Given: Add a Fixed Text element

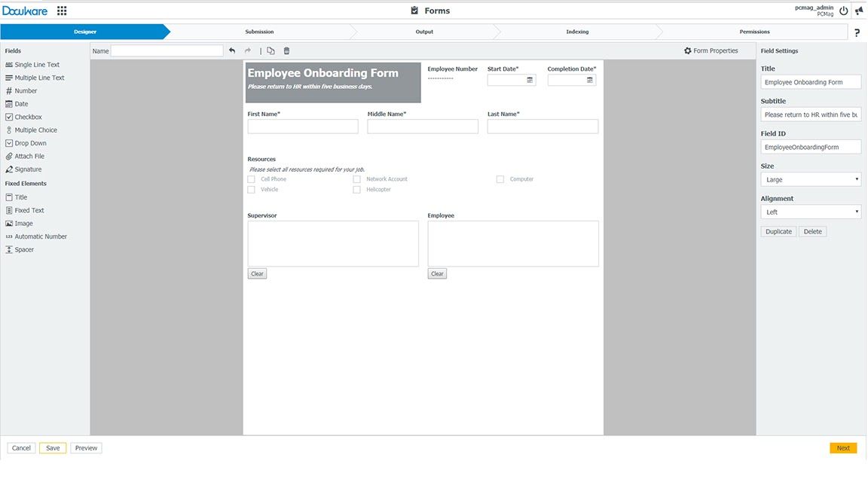Looking at the screenshot, I should (24, 210).
